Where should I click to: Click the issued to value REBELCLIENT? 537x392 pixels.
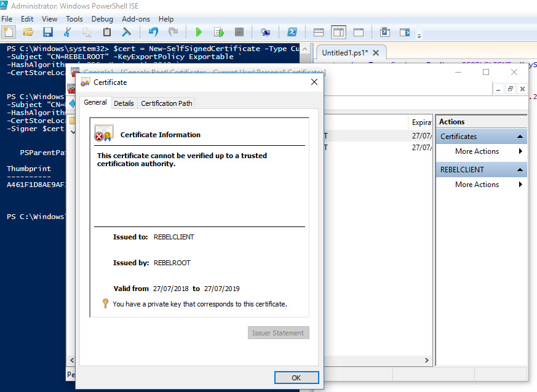point(173,237)
